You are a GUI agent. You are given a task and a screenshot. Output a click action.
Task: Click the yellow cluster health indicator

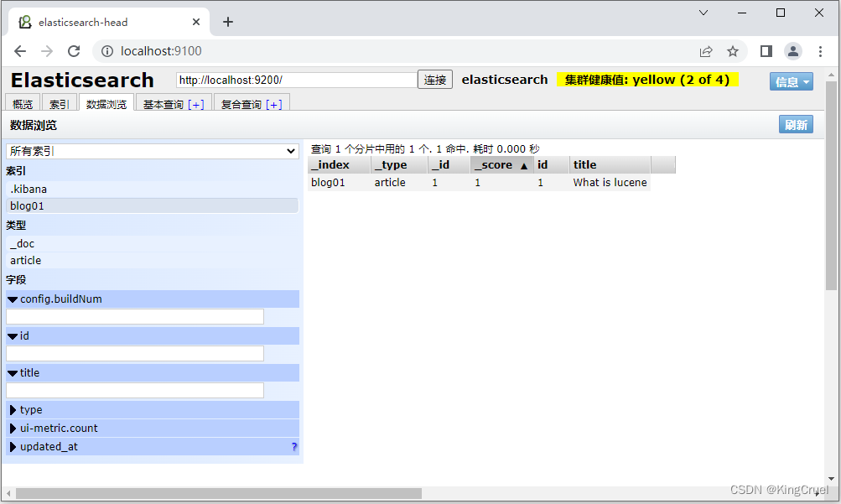(x=647, y=80)
